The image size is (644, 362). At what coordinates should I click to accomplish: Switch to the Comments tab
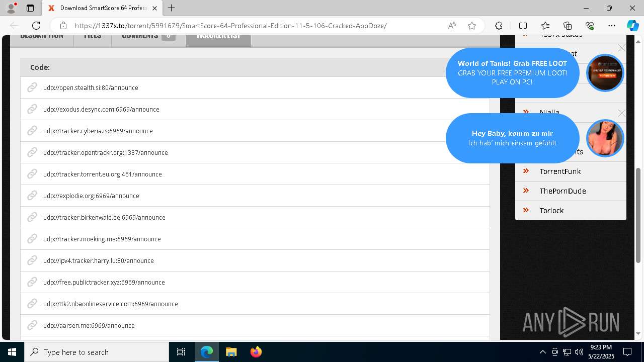148,40
